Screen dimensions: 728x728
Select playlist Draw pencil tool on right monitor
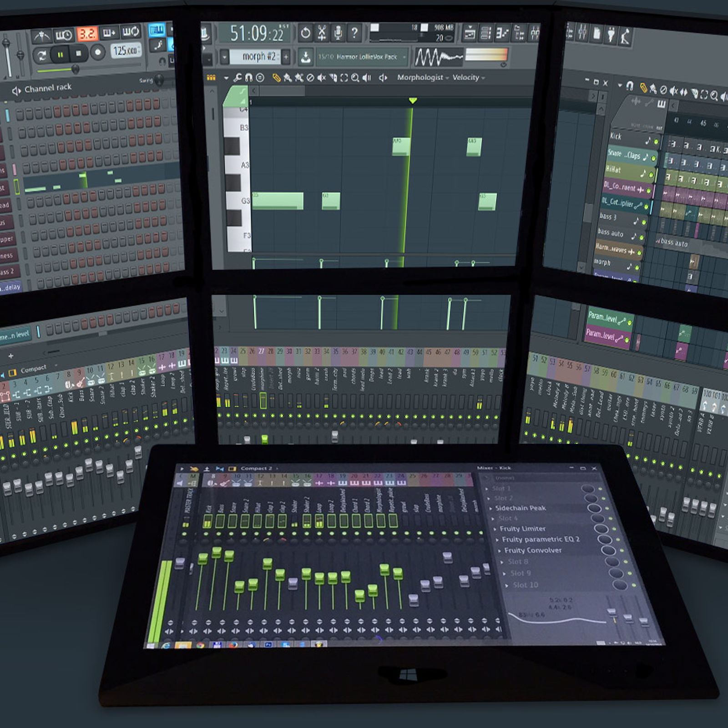[643, 87]
